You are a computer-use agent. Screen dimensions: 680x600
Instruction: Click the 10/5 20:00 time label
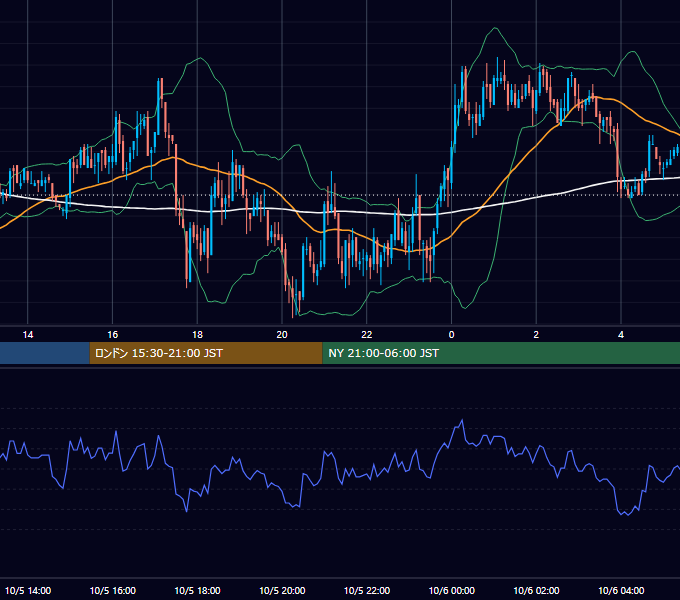282,590
